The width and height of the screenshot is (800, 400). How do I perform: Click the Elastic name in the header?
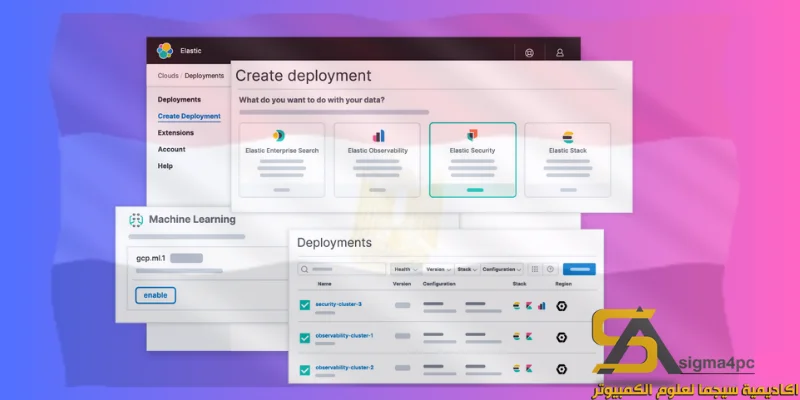click(x=191, y=51)
